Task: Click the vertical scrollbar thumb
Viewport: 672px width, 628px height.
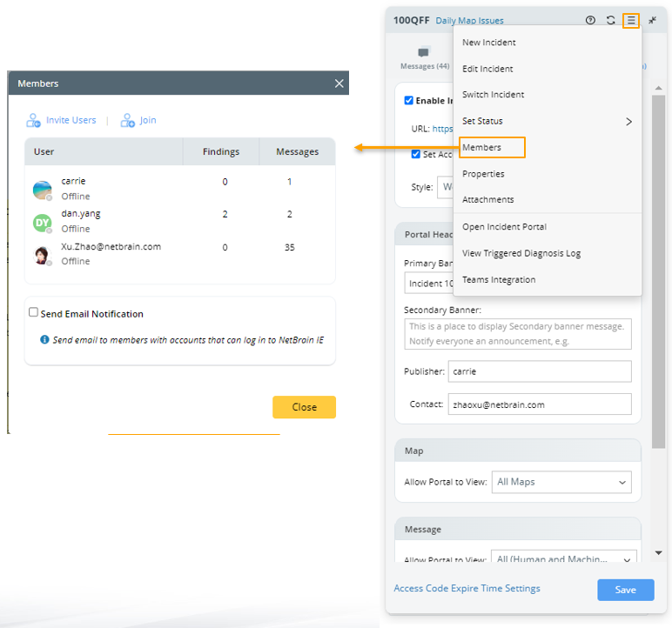Action: pos(658,271)
